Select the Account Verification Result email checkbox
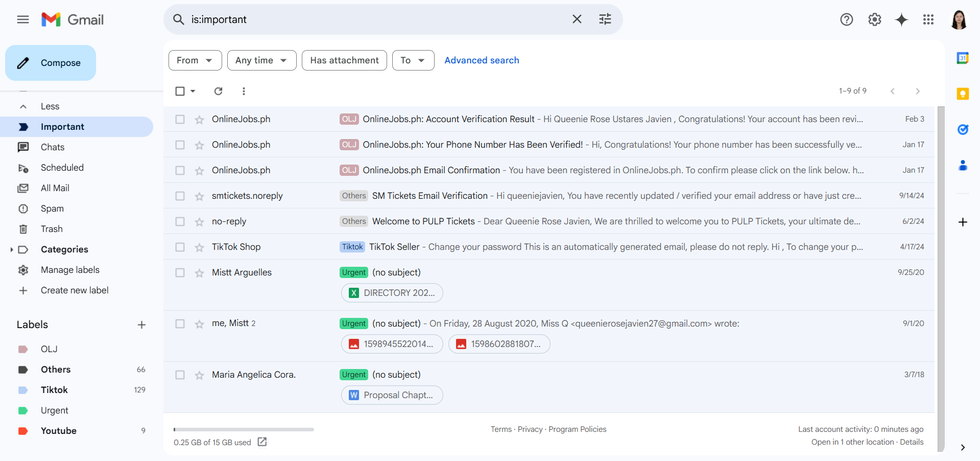 [180, 119]
